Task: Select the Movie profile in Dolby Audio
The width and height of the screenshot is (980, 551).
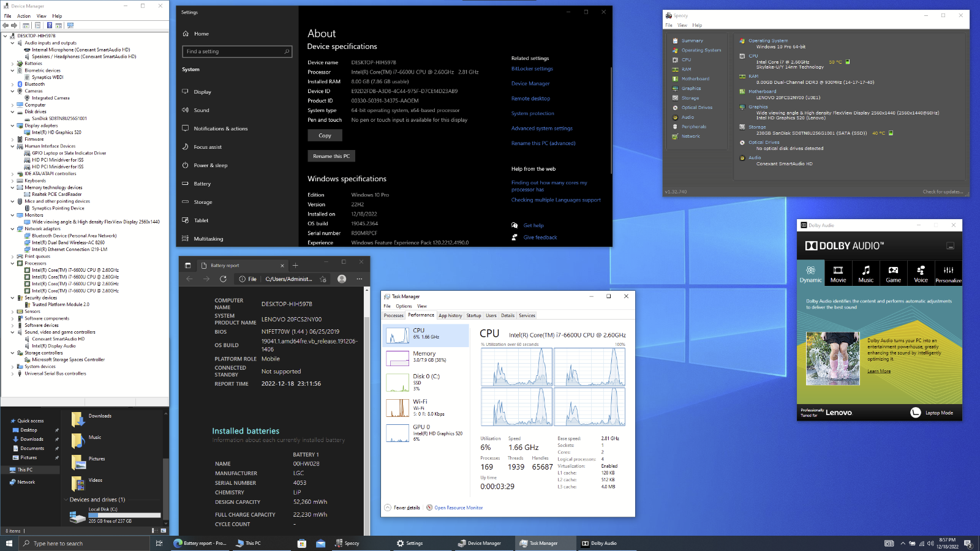Action: 838,273
